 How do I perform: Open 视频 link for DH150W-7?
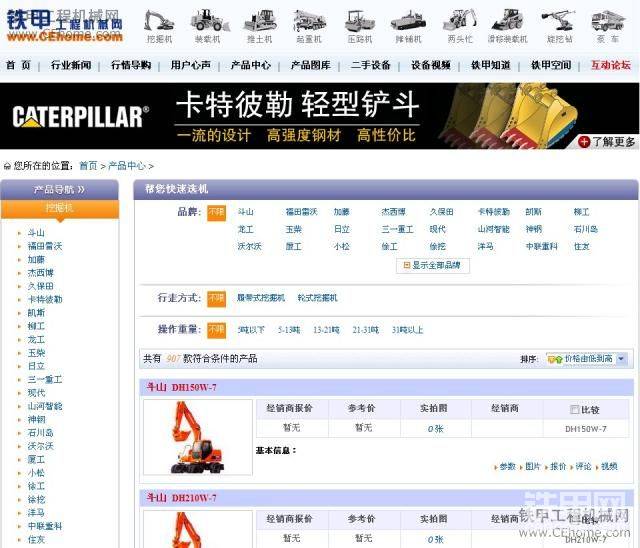pyautogui.click(x=609, y=466)
